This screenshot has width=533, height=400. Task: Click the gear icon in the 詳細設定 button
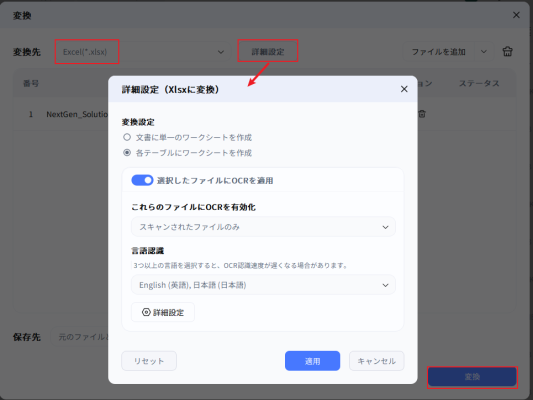[x=146, y=312]
